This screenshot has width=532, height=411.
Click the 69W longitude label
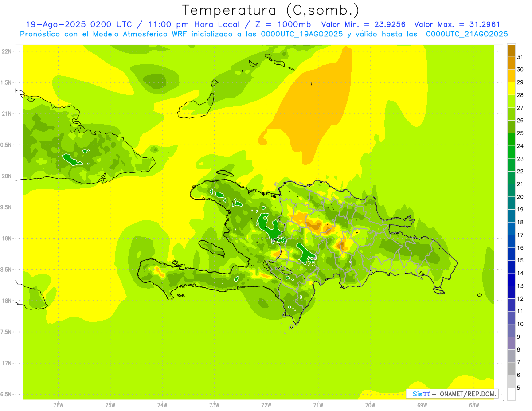(422, 405)
